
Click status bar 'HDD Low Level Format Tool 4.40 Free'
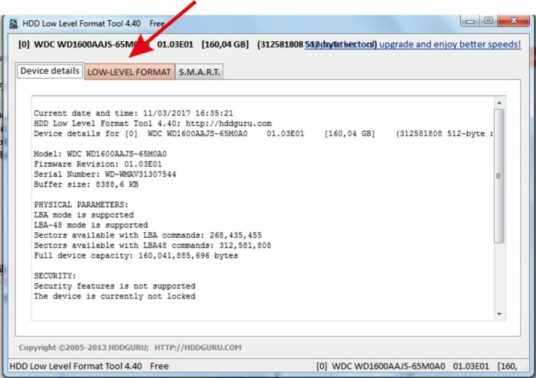pos(89,366)
